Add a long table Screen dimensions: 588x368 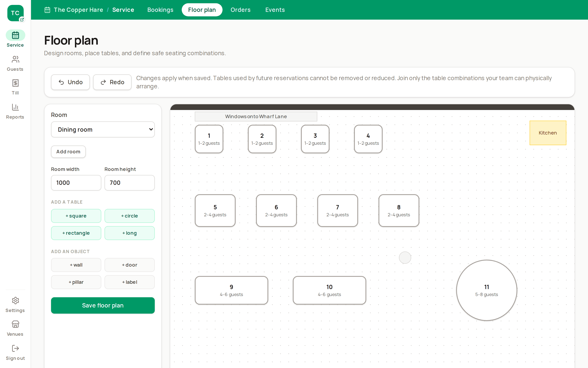[x=129, y=233]
